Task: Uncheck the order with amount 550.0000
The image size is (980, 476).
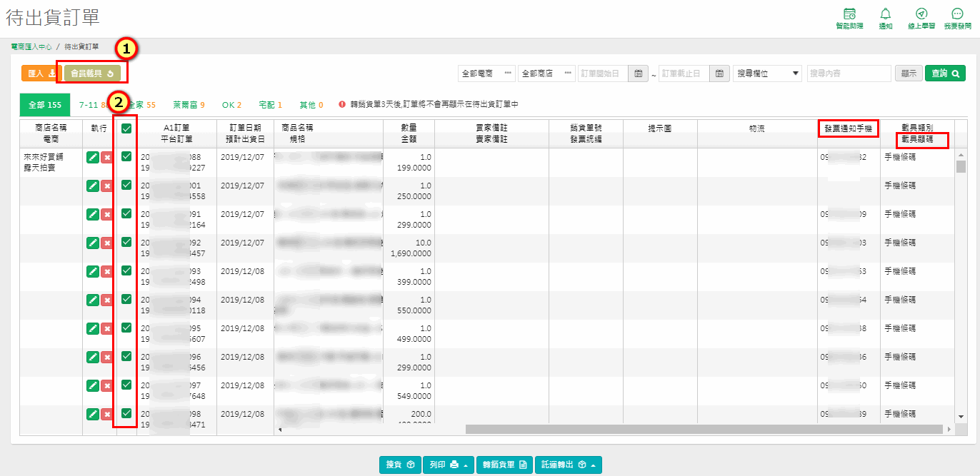Action: [x=126, y=299]
